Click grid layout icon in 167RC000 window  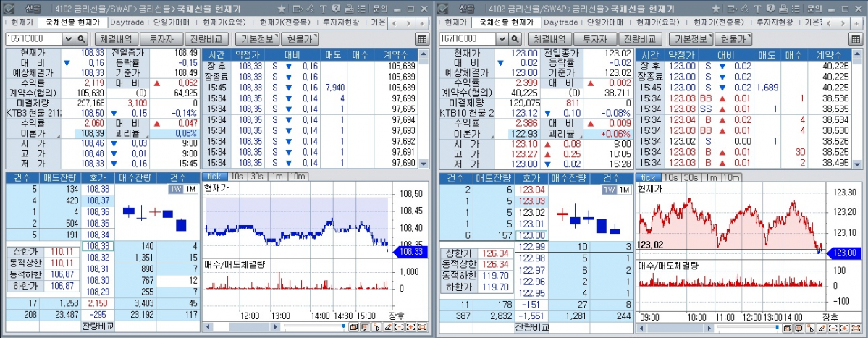pos(855,39)
